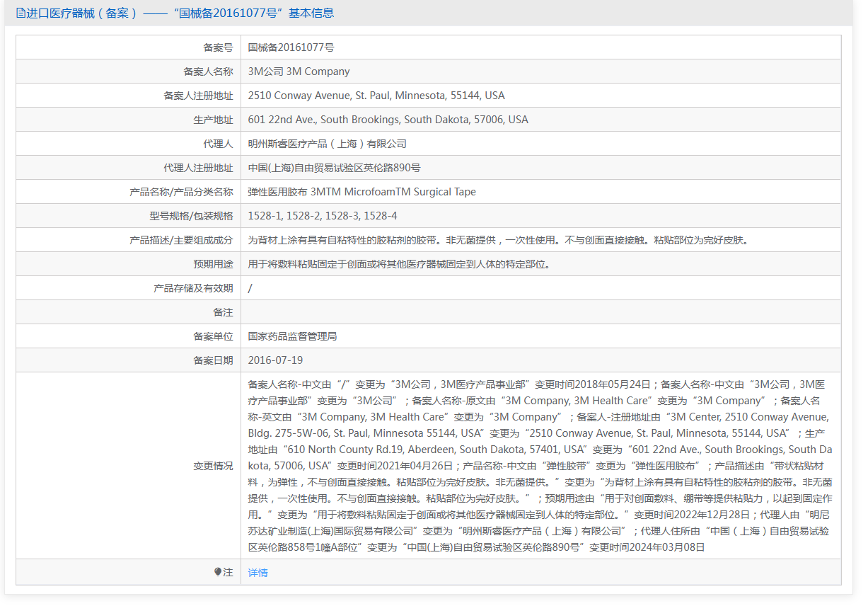Screen dimensions: 868x606
Task: Click the 生产地址 value South Brookings address
Action: pos(388,120)
